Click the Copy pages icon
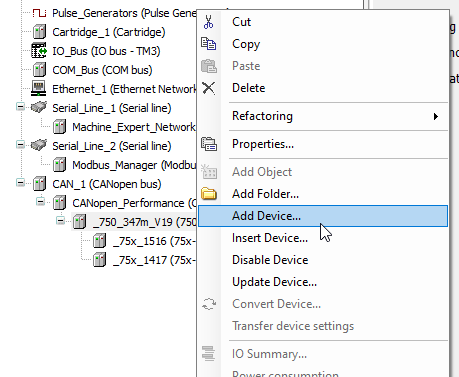459x377 pixels. click(x=209, y=44)
